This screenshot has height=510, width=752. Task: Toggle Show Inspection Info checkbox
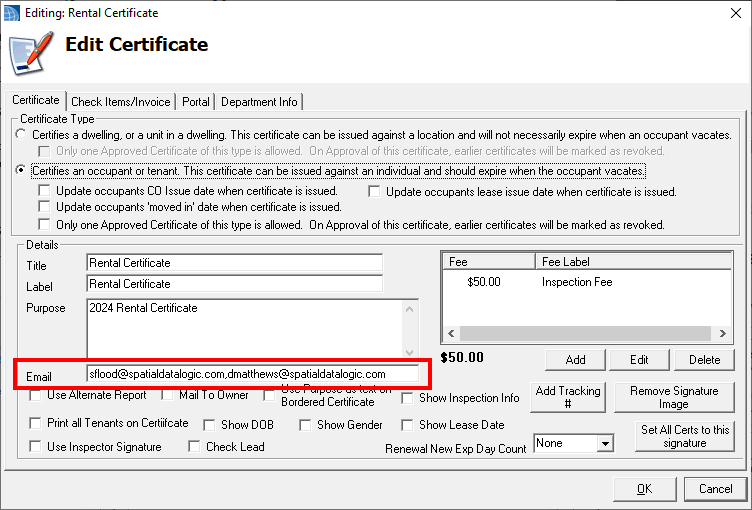pos(407,398)
